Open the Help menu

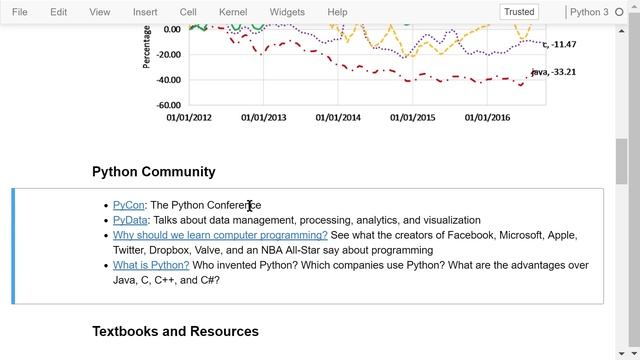coord(337,12)
